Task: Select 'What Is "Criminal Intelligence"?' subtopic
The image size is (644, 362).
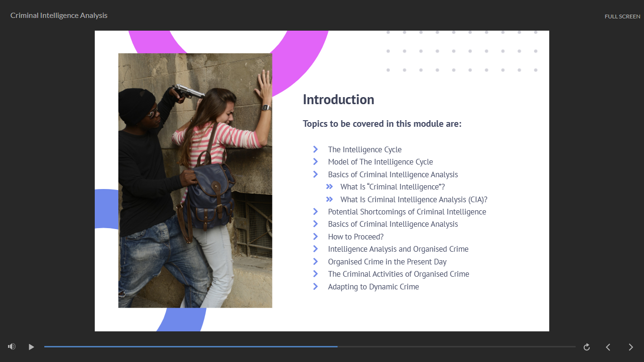Action: point(393,187)
